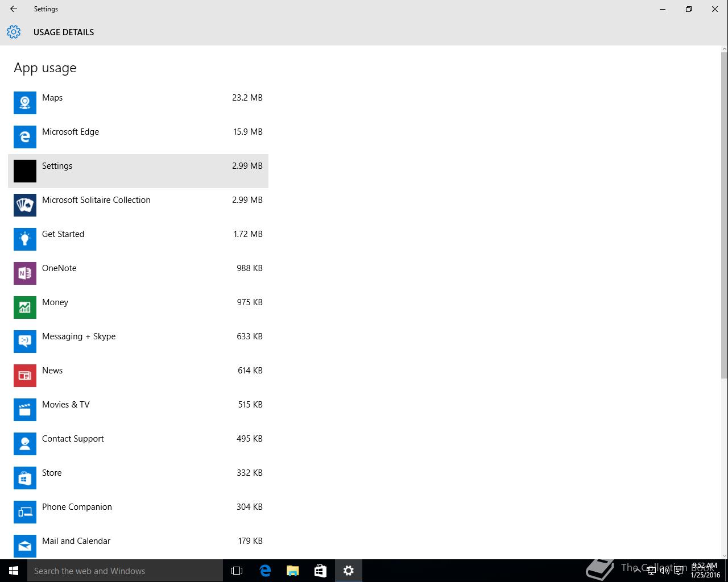Click the Get Started label

[63, 234]
